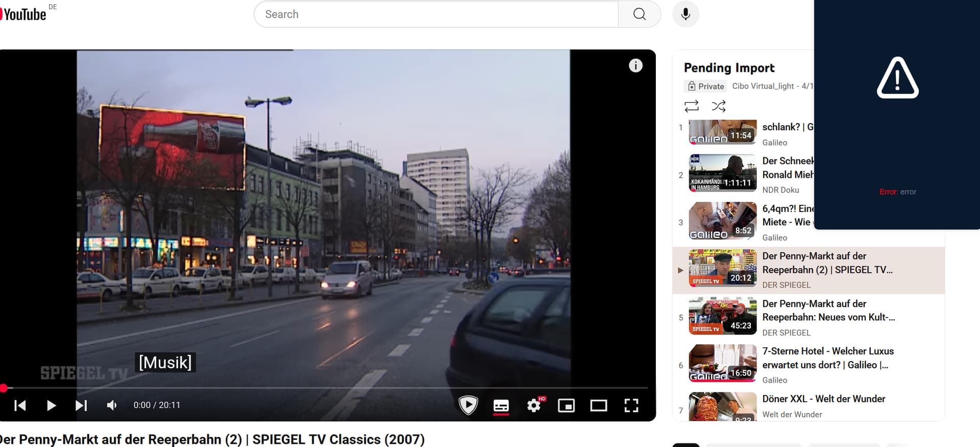980x447 pixels.
Task: Mute the video volume
Action: (112, 405)
